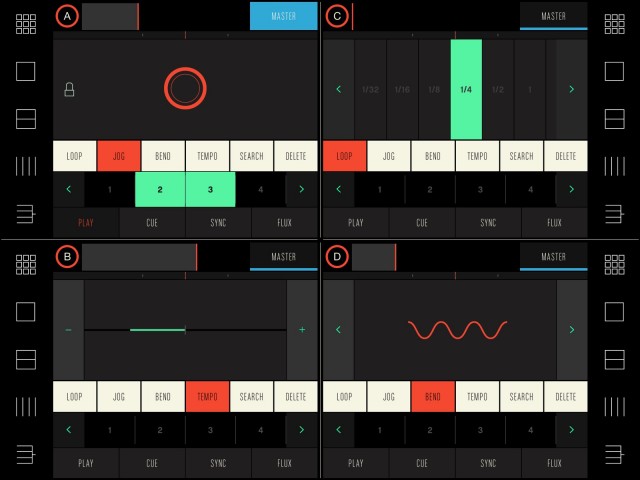Go to next loop sizes in deck C
Viewport: 640px width, 480px height.
[x=571, y=89]
